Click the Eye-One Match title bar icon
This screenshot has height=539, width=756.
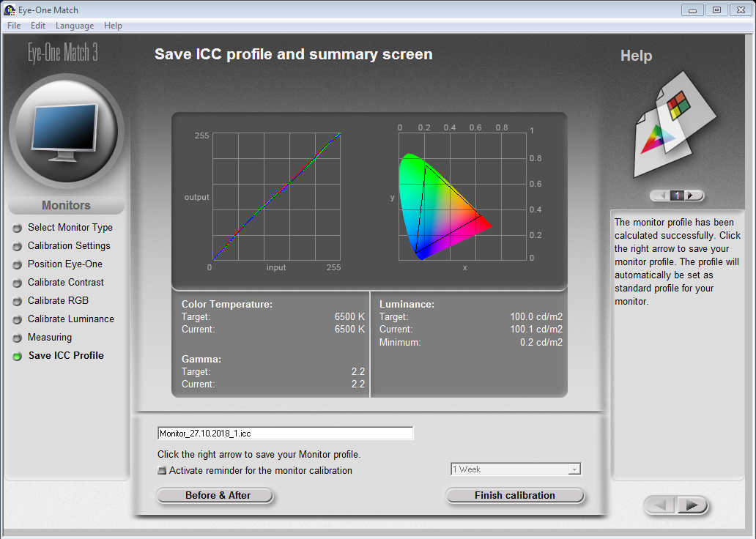[10, 10]
